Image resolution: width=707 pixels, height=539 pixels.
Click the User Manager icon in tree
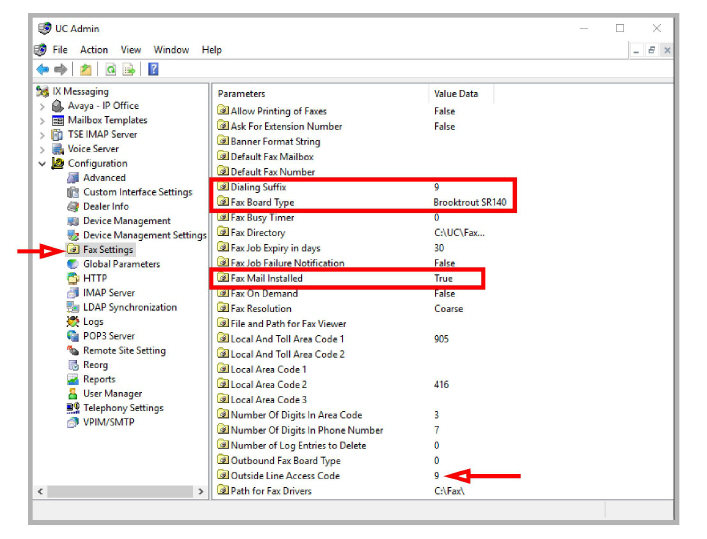pos(73,394)
